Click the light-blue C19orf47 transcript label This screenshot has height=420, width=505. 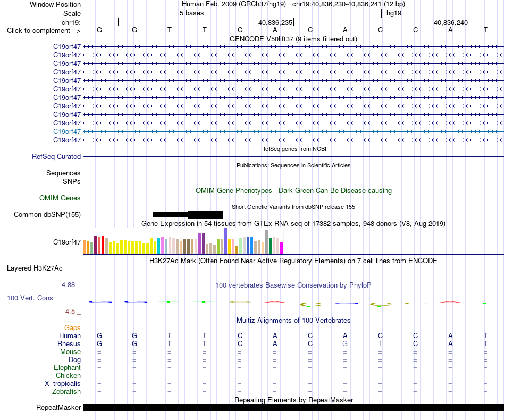pos(67,131)
